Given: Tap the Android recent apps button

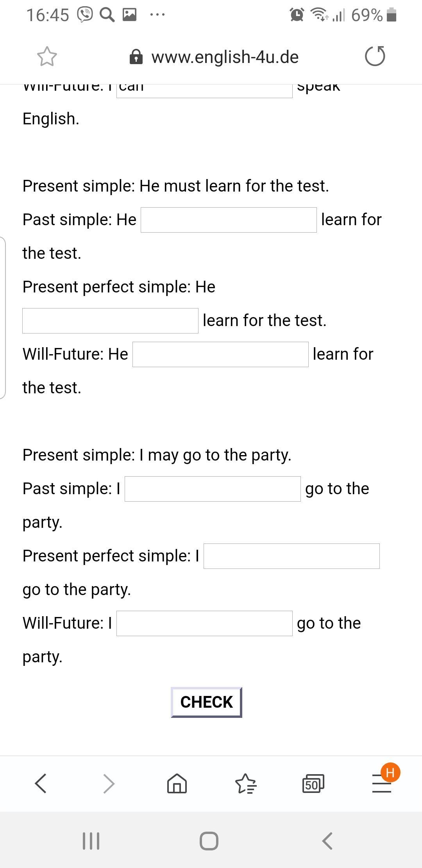Looking at the screenshot, I should tap(91, 841).
